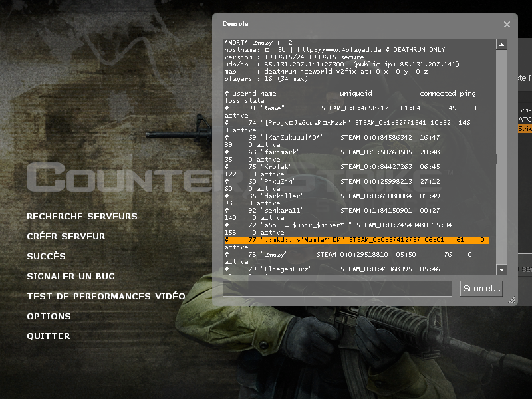This screenshot has height=399, width=532.
Task: Click the version 1909615/24 line
Action: click(x=294, y=57)
